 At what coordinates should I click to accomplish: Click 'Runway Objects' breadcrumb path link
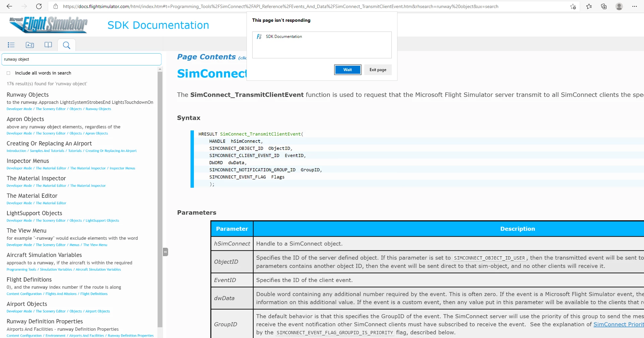click(98, 109)
